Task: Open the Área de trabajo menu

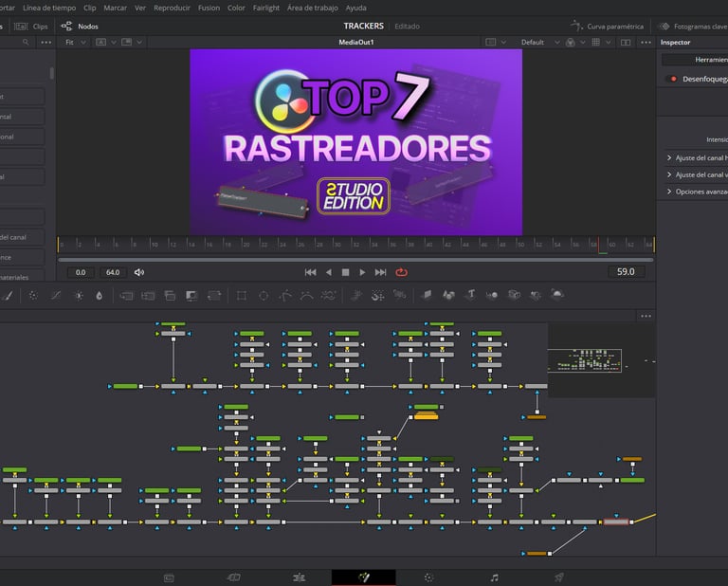Action: coord(313,8)
